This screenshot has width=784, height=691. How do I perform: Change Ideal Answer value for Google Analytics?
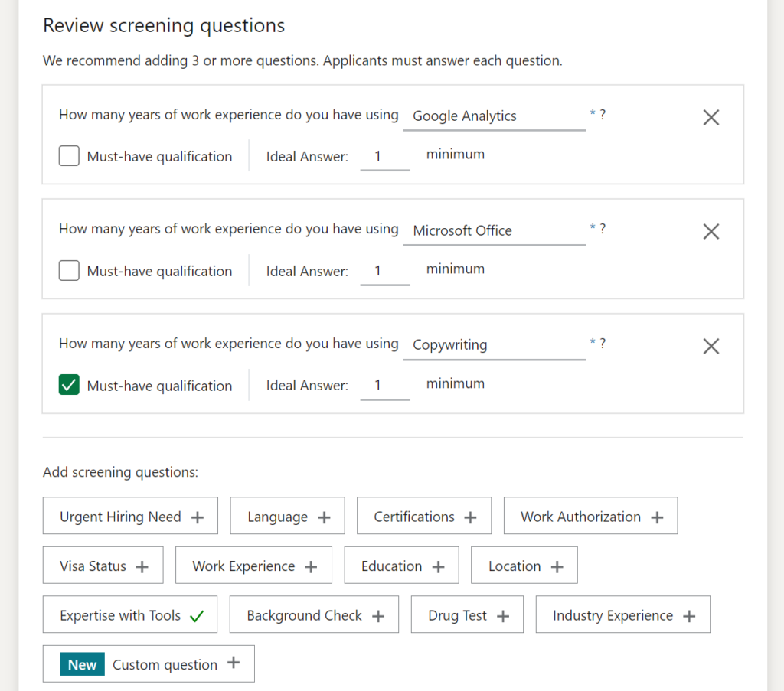pos(385,157)
